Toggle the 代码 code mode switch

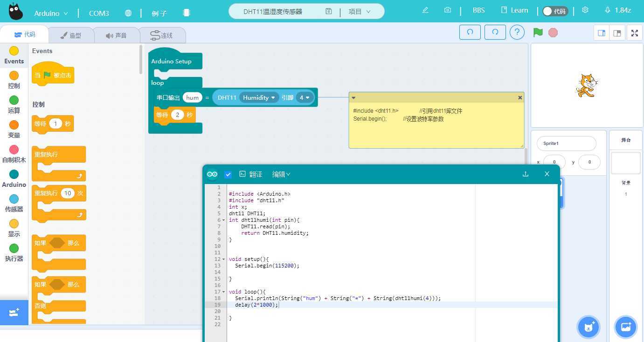click(x=555, y=11)
